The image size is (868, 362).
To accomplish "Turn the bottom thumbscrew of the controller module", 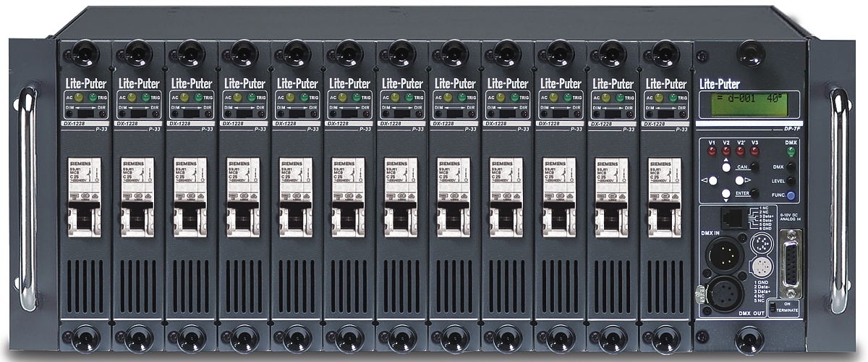I will [x=749, y=338].
